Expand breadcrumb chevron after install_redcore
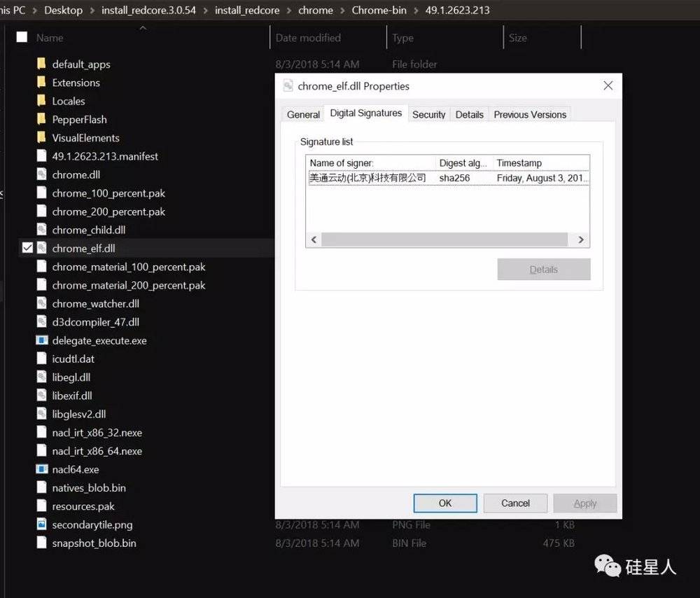Screen dimensions: 700x598 coord(289,11)
